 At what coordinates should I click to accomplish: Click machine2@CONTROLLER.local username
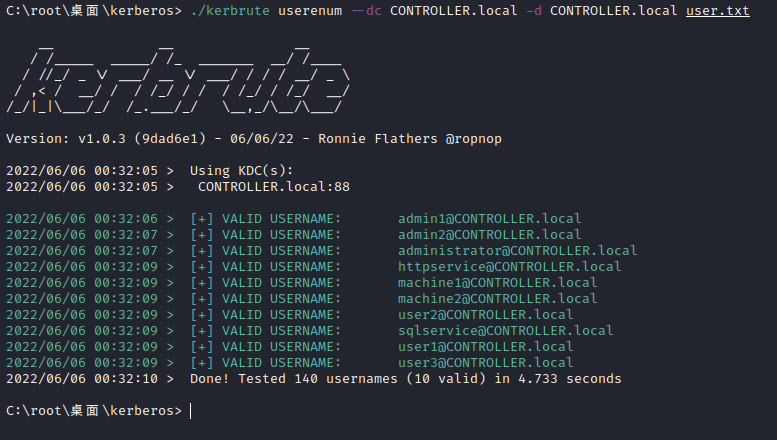tap(498, 298)
